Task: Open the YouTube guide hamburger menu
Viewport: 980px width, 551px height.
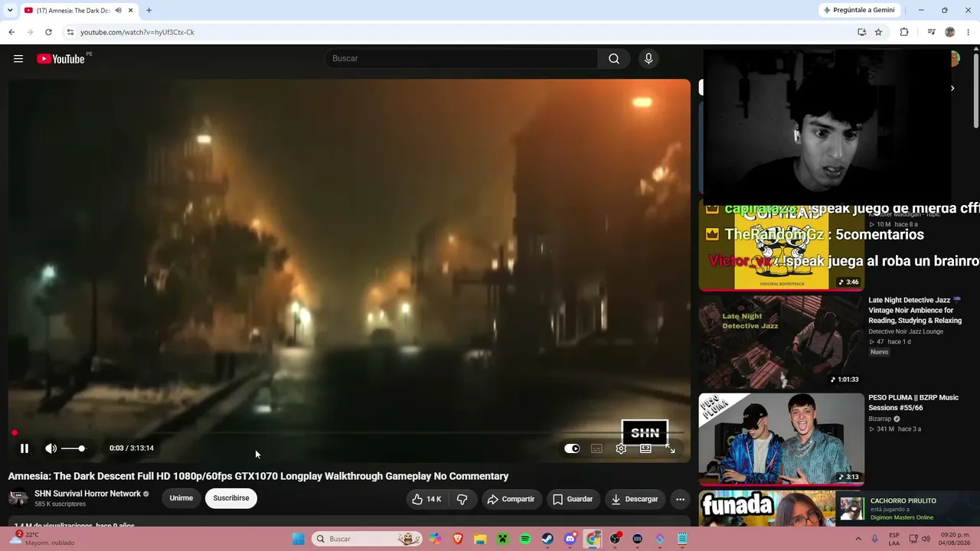Action: click(x=18, y=59)
